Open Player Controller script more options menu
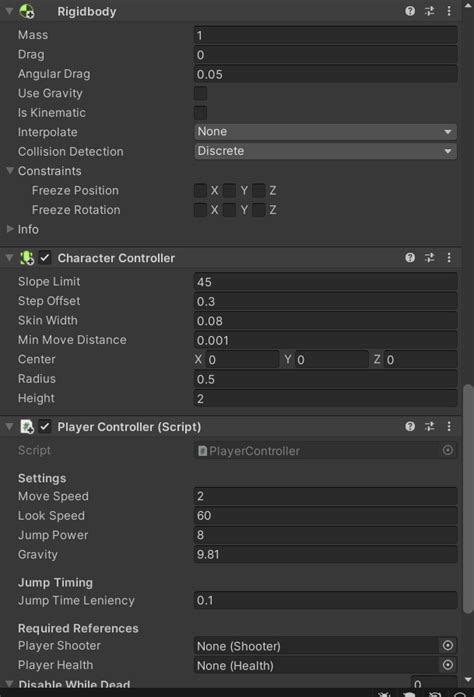This screenshot has height=697, width=474. click(449, 427)
